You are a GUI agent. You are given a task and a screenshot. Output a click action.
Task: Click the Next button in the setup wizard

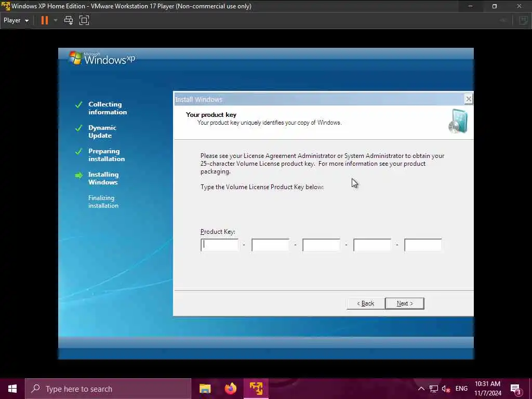click(x=405, y=303)
